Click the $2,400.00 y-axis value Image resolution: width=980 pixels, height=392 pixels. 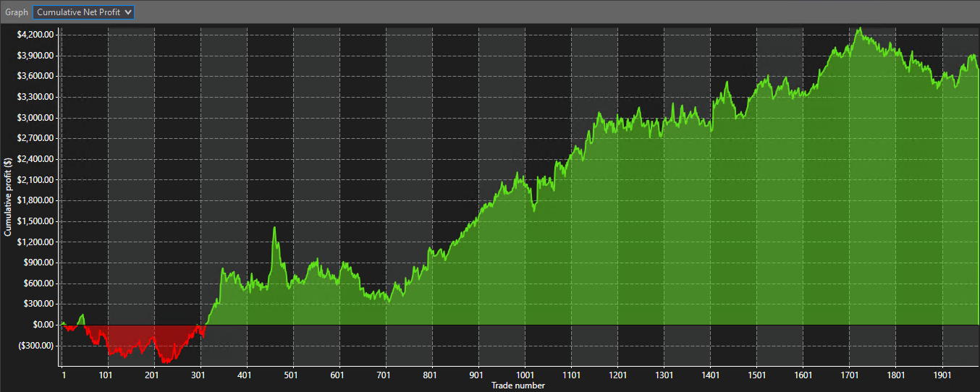35,159
